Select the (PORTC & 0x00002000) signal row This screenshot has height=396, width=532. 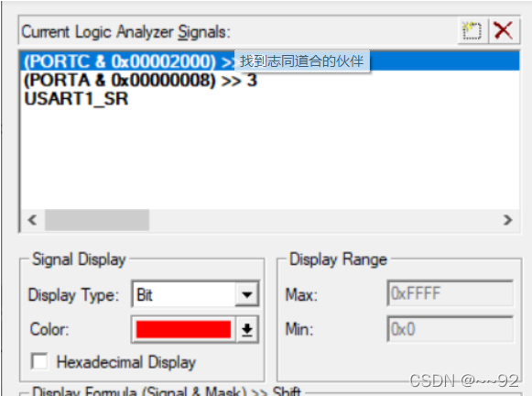(x=270, y=61)
